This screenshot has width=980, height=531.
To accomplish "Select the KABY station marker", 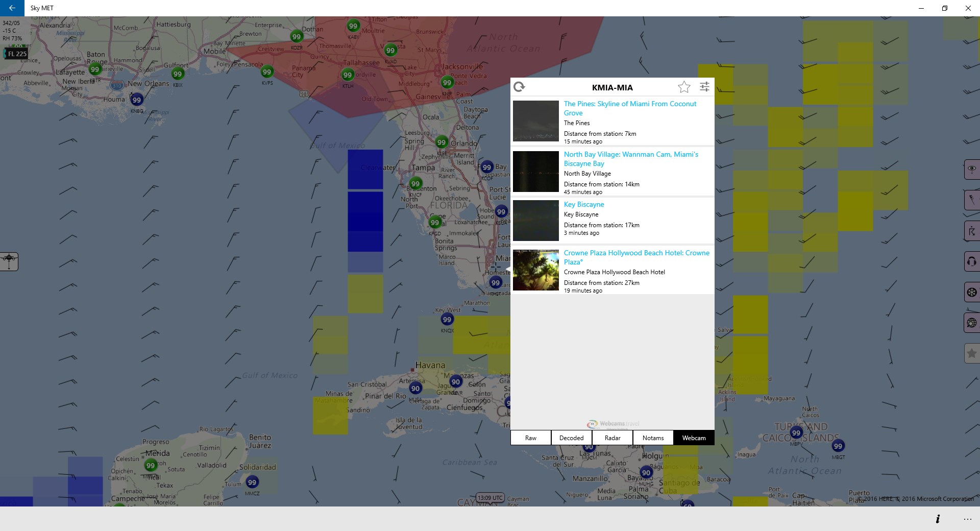I will [353, 26].
